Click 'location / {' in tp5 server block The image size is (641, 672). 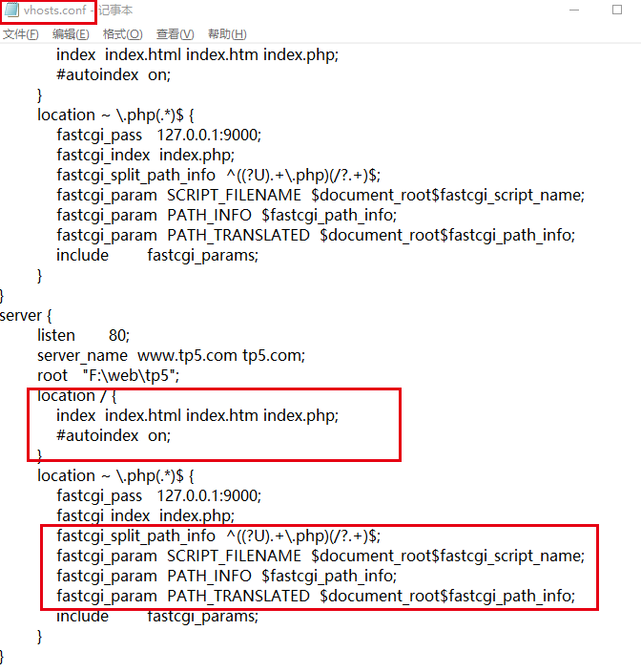(76, 395)
